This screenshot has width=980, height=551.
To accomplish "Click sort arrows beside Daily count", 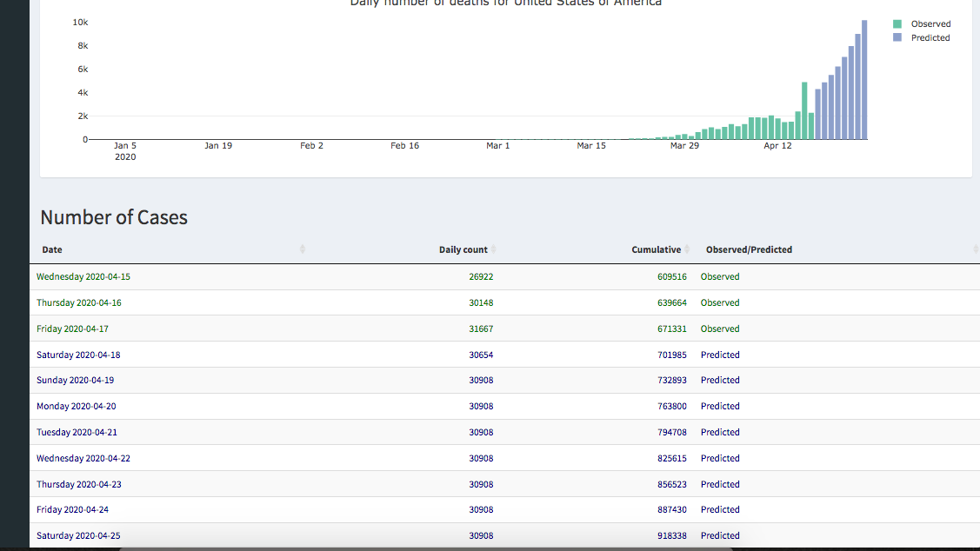I will 493,249.
